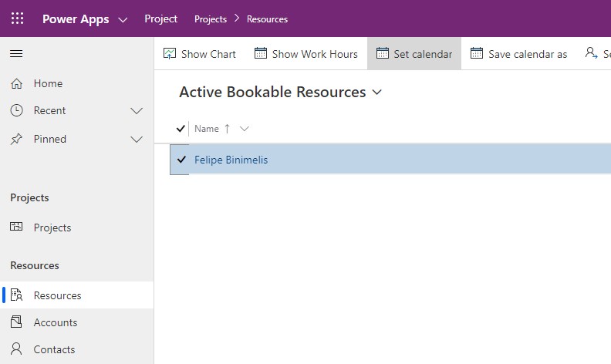Expand the Recent section chevron
The width and height of the screenshot is (611, 364).
click(x=137, y=111)
